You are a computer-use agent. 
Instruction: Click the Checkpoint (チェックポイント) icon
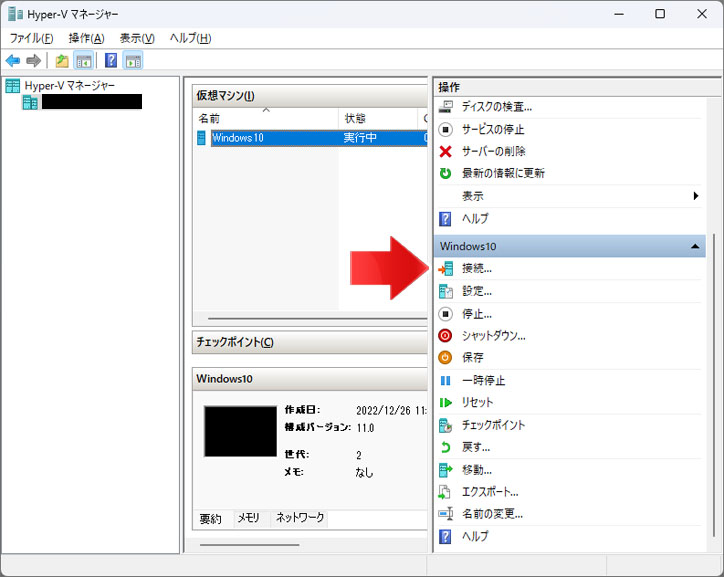point(445,425)
